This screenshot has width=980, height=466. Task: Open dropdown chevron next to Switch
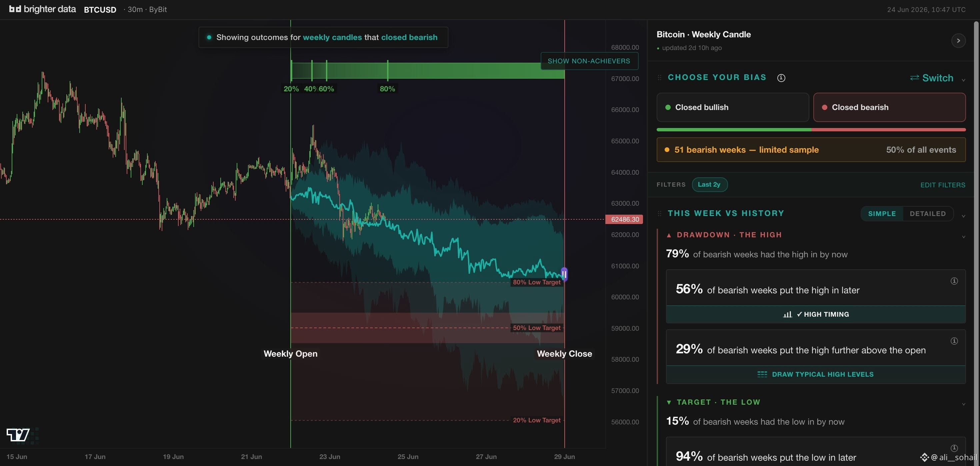(963, 80)
